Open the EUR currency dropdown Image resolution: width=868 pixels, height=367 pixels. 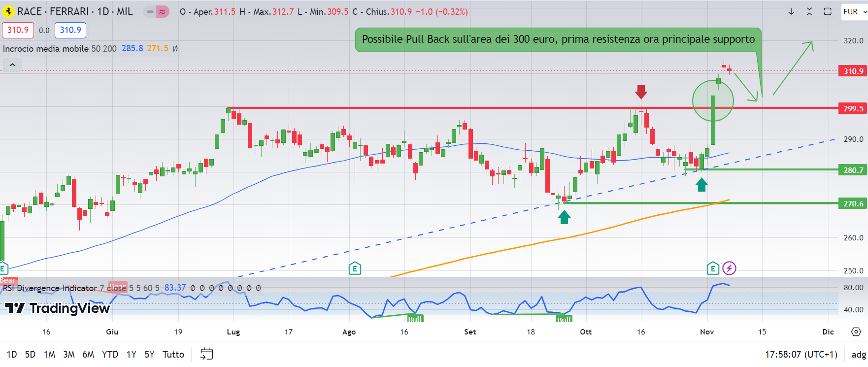(854, 11)
